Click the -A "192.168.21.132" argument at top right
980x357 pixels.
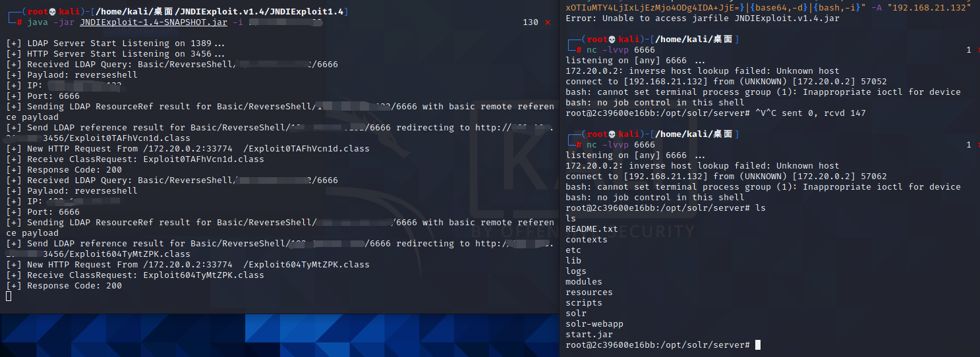(x=913, y=8)
